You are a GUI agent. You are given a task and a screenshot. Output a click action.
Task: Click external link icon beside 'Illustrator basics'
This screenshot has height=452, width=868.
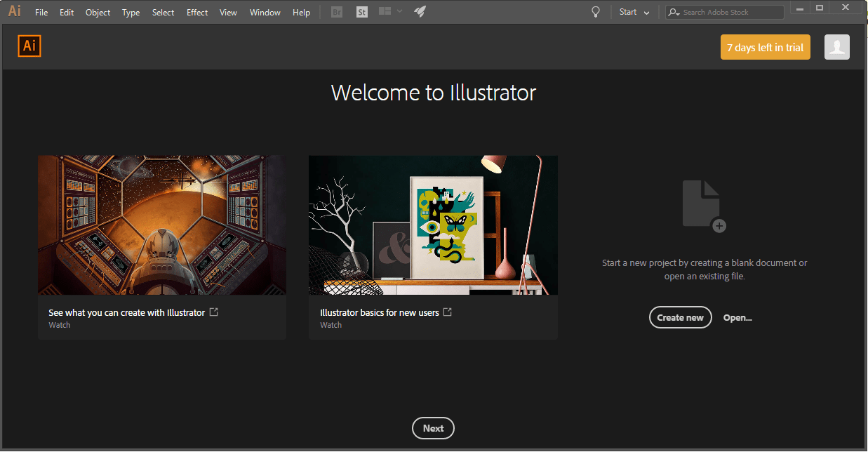(x=448, y=312)
